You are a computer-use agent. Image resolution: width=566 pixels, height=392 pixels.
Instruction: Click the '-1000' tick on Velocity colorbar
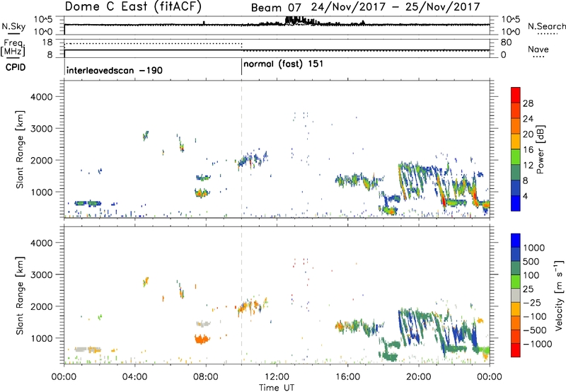point(537,344)
